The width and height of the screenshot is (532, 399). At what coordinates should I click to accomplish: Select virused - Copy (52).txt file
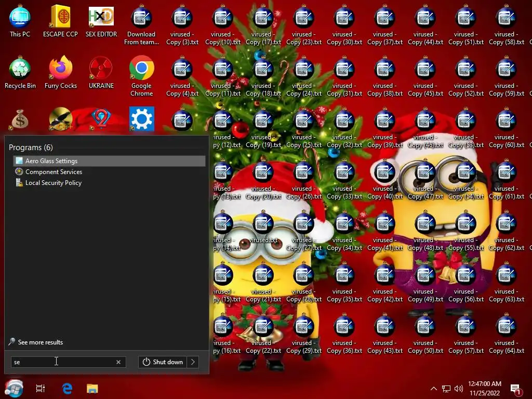pyautogui.click(x=466, y=76)
